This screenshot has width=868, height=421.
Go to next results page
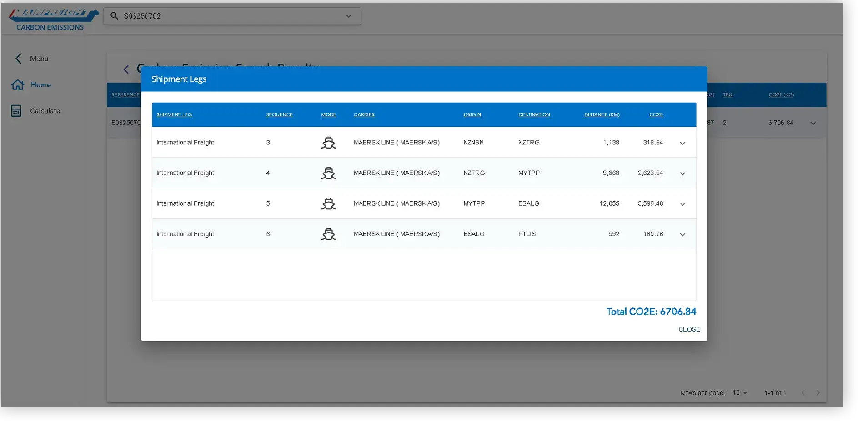click(x=818, y=393)
